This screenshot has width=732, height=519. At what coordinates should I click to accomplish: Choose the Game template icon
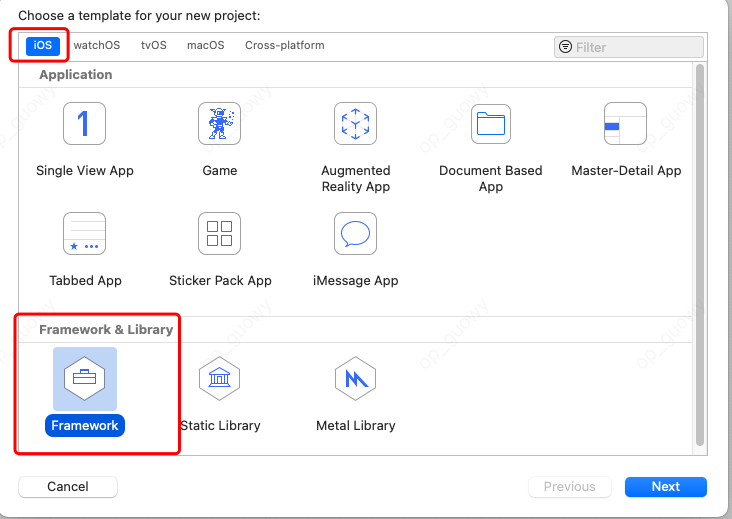[x=219, y=124]
